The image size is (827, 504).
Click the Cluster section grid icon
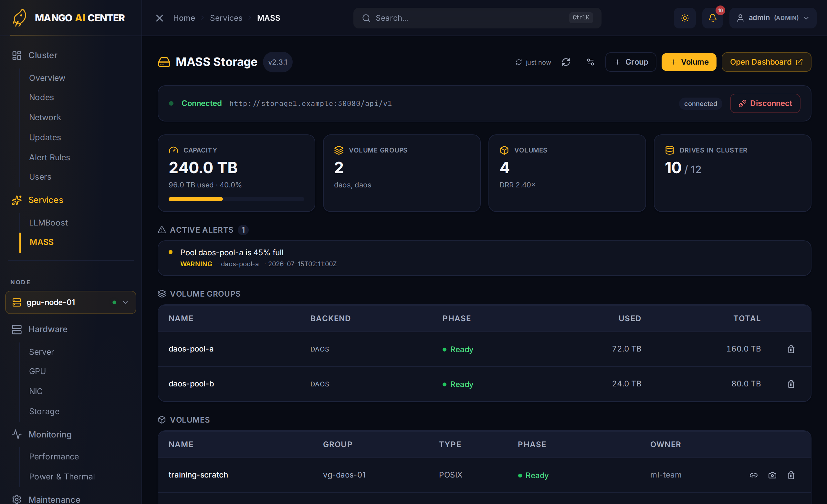point(17,55)
